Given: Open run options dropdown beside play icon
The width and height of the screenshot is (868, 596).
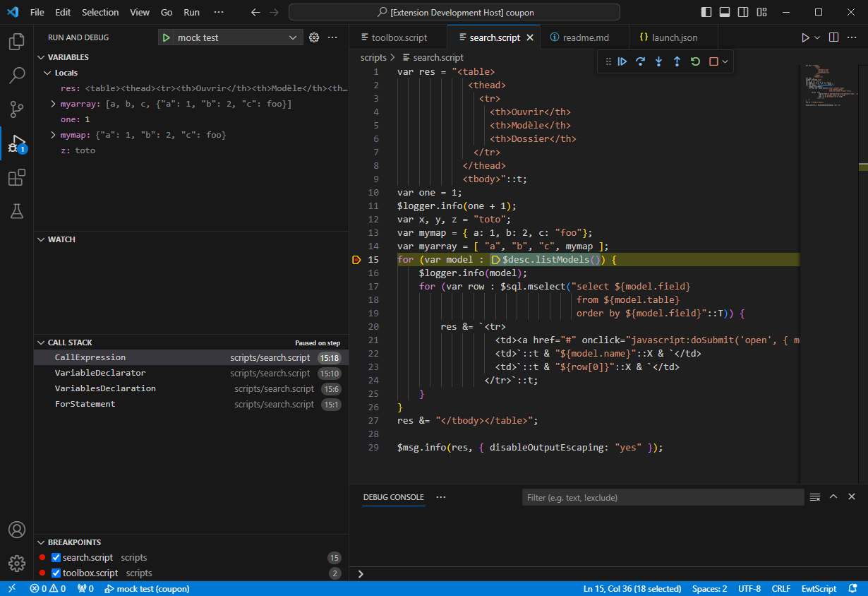Looking at the screenshot, I should point(817,37).
